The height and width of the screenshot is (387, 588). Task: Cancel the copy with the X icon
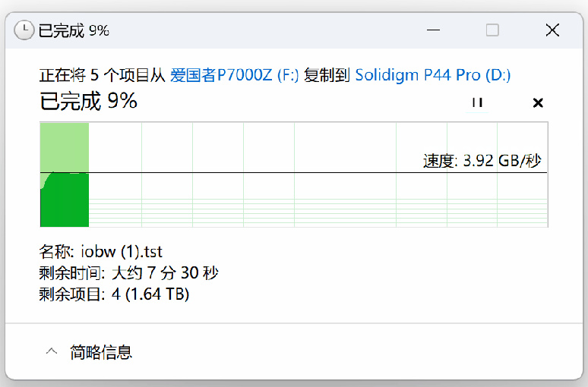[x=538, y=102]
